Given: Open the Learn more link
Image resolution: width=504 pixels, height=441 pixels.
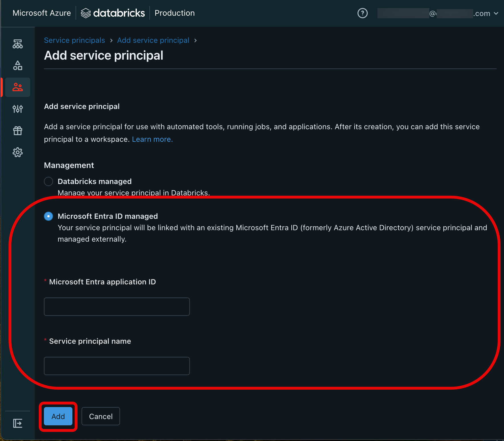Looking at the screenshot, I should (153, 139).
